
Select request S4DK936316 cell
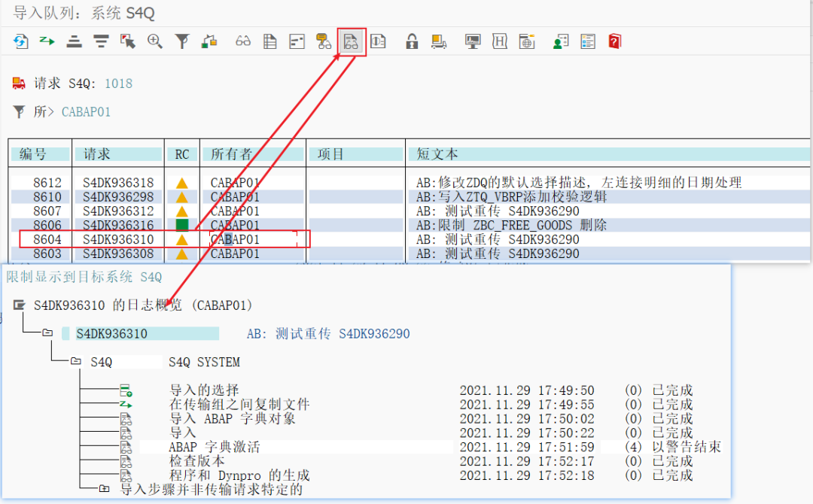pos(119,226)
